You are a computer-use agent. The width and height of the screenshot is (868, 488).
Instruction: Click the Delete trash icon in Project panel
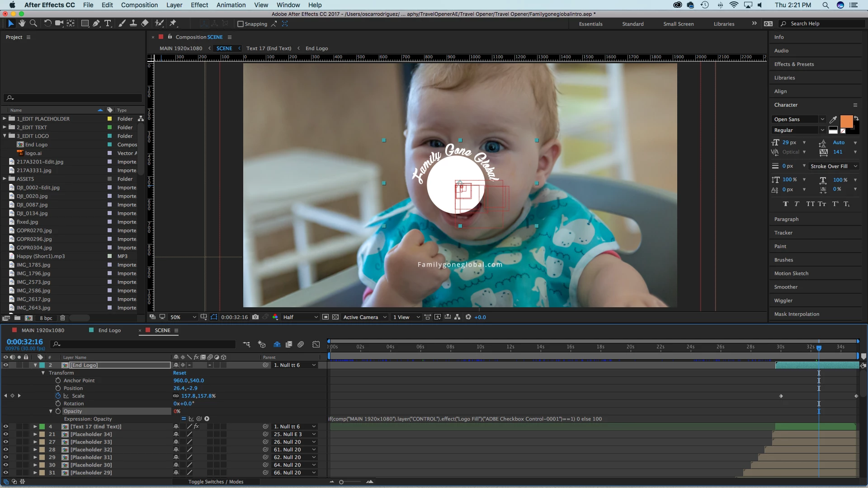pos(63,318)
